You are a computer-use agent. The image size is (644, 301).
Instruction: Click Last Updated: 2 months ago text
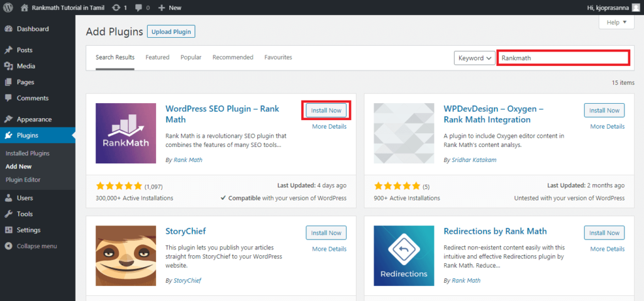[x=586, y=185]
